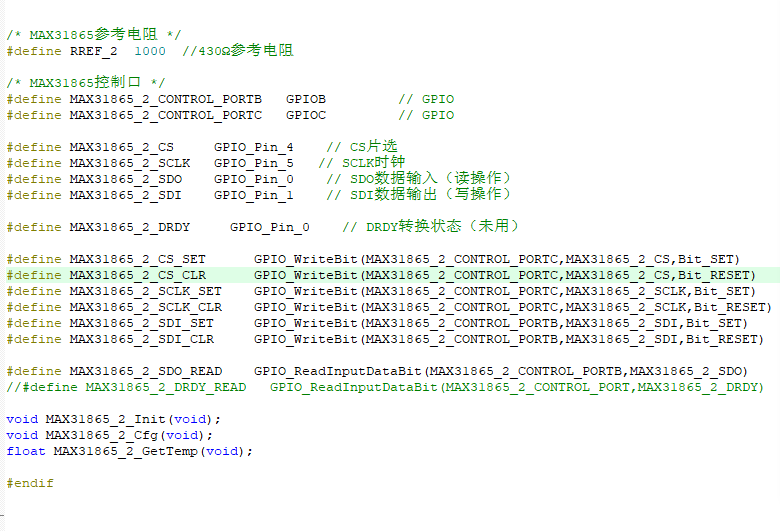Click GPIO_Pin_0 on the DRDY line
The image size is (780, 531).
(270, 227)
